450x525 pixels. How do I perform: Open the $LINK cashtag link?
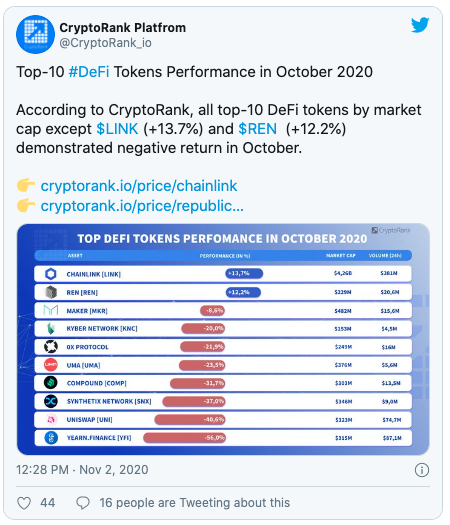click(x=117, y=129)
